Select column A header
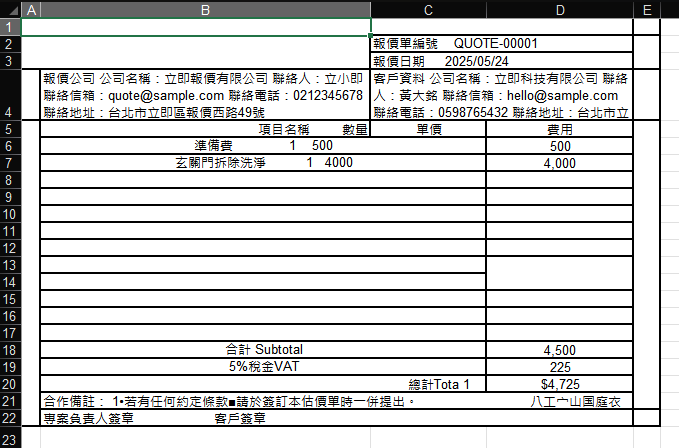This screenshot has height=448, width=679. [31, 10]
